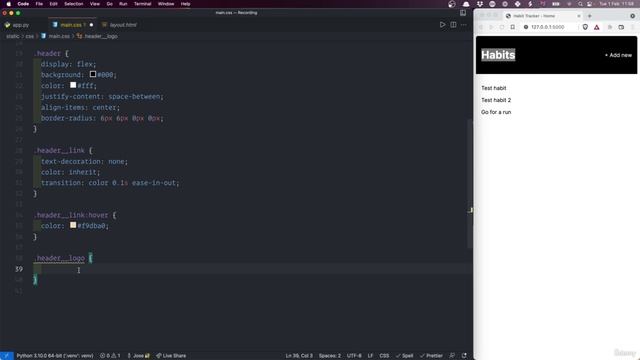Toggle the Spell checker status item
Screen dimensions: 640x360
tap(404, 356)
